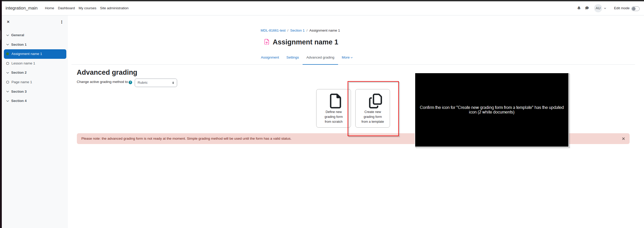Switch to the Settings tab

(x=293, y=58)
